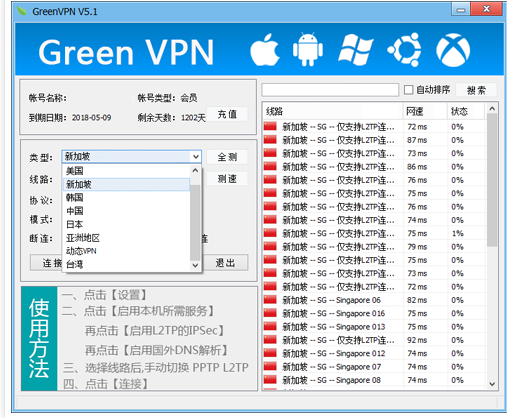
Task: Click the Android robot icon in banner
Action: [308, 49]
